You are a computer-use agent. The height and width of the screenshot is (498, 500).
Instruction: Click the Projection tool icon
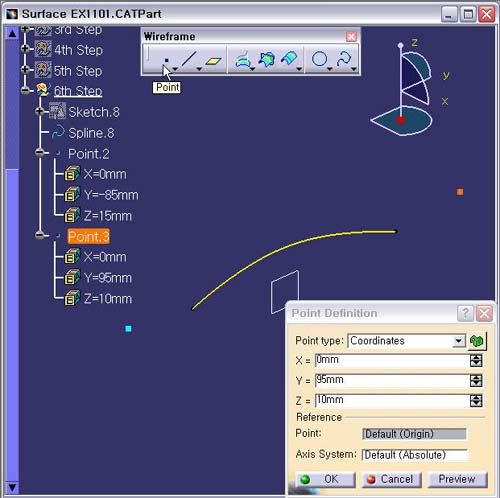coord(243,60)
